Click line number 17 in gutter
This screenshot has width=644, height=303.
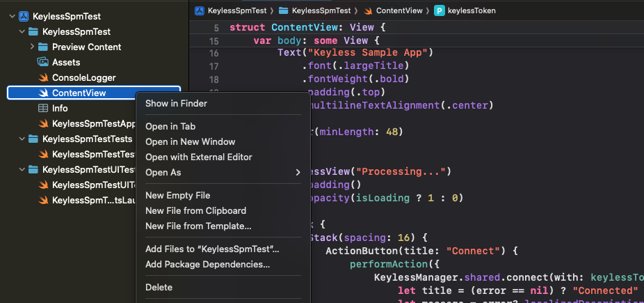point(214,67)
